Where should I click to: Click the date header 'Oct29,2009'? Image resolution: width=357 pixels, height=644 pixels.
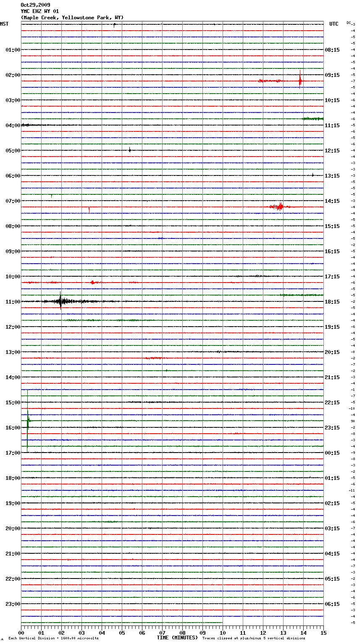pos(35,5)
